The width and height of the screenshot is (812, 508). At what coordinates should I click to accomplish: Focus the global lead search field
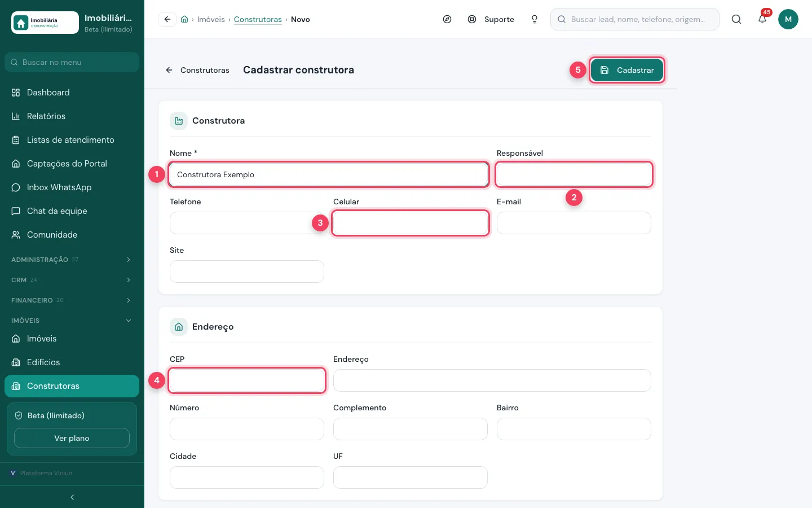pyautogui.click(x=635, y=19)
